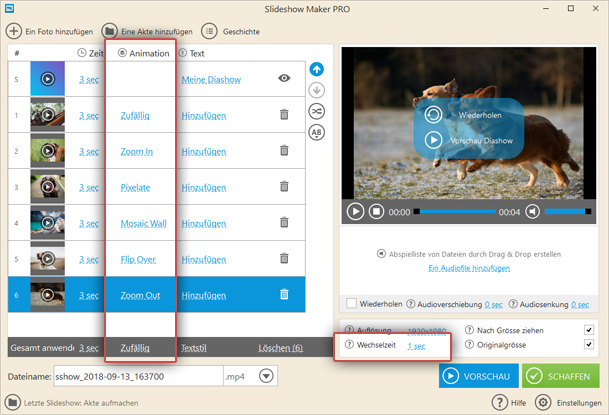Click help icon next to Audiosenkung

[513, 304]
